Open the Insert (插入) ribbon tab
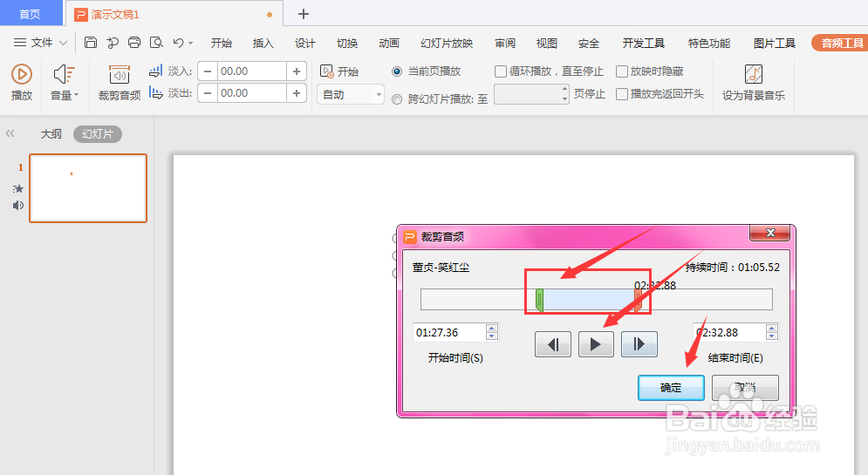The width and height of the screenshot is (868, 475). pyautogui.click(x=263, y=43)
